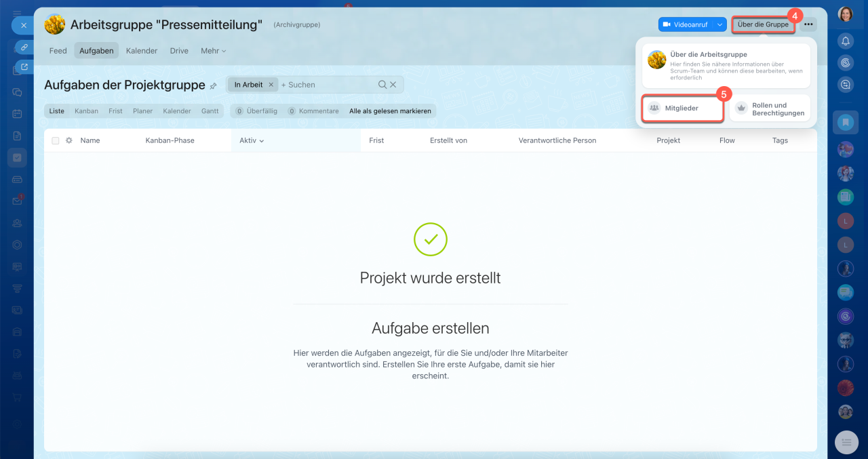Copy link using the chain icon

(x=24, y=47)
